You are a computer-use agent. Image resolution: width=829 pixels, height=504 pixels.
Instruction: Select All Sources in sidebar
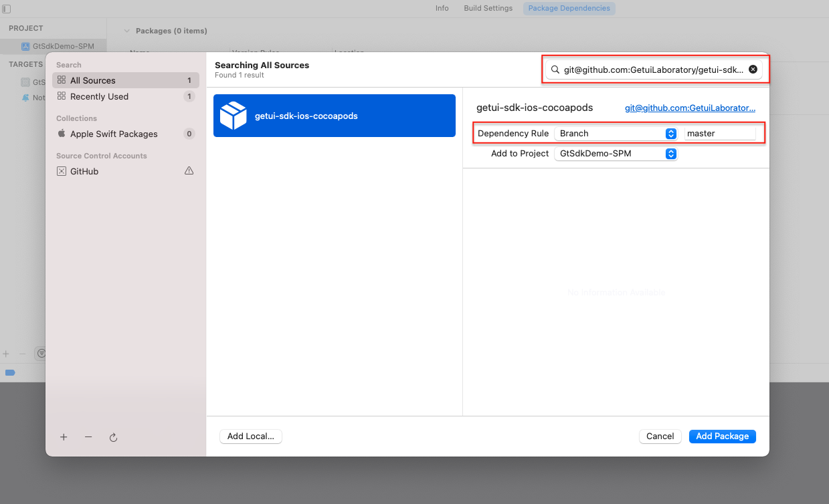tap(126, 80)
